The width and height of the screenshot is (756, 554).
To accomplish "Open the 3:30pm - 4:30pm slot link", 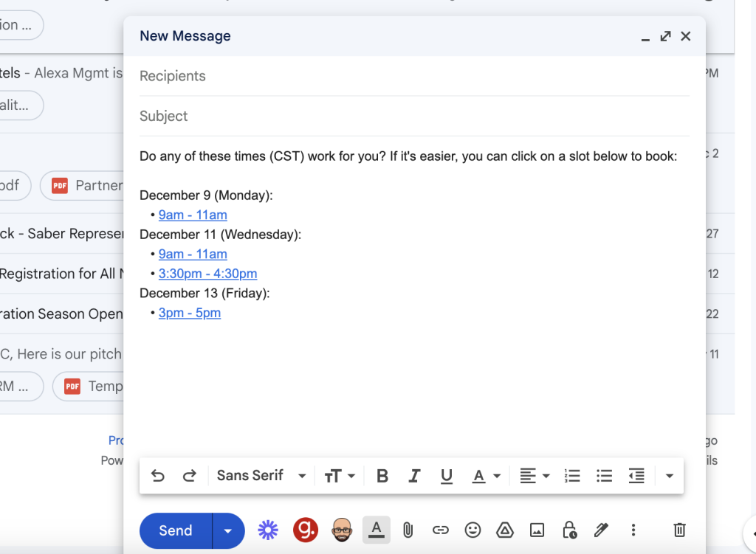I will coord(207,274).
